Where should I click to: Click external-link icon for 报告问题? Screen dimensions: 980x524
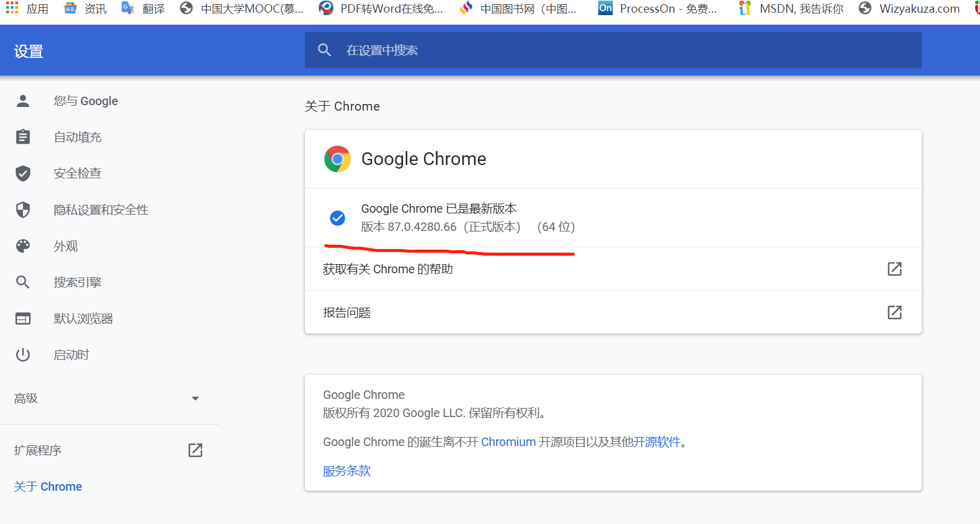[895, 312]
